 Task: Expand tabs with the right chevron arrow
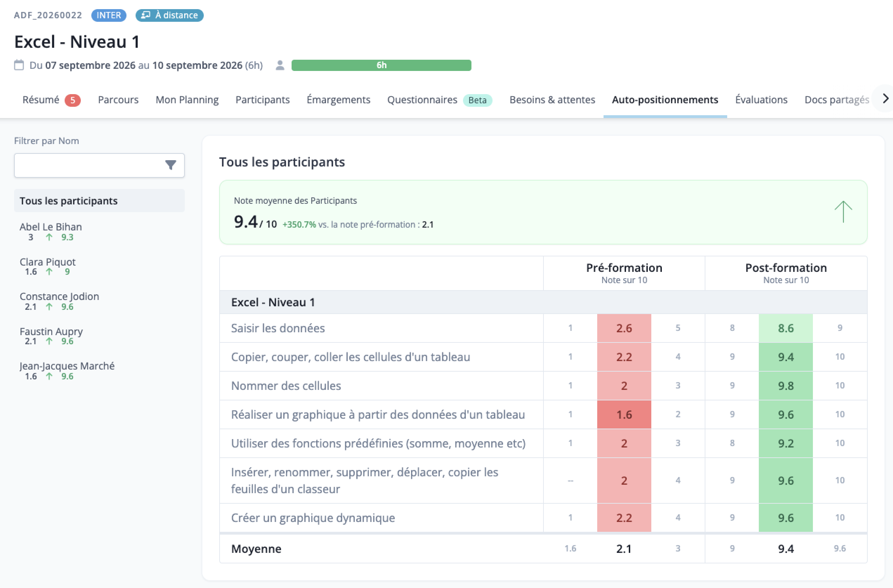click(x=885, y=99)
